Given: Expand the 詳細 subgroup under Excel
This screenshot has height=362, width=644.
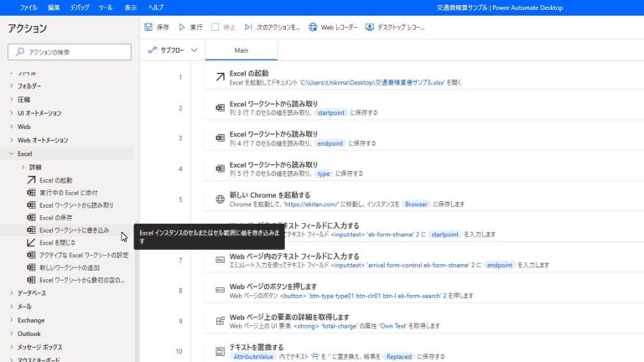Looking at the screenshot, I should pos(23,167).
